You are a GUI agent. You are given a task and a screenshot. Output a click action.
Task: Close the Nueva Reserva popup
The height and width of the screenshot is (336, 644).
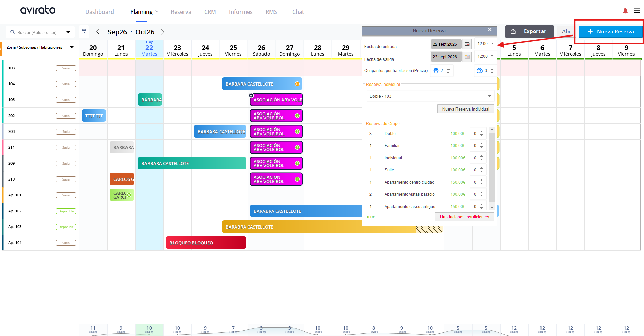coord(490,30)
